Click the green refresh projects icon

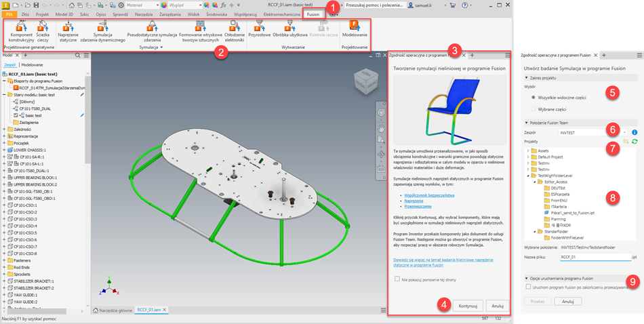click(635, 141)
